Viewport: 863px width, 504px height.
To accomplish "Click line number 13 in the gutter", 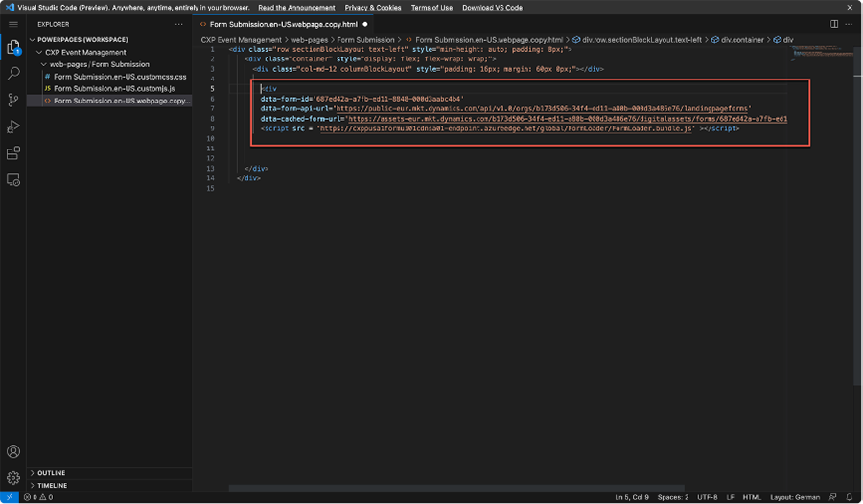I will (x=210, y=169).
